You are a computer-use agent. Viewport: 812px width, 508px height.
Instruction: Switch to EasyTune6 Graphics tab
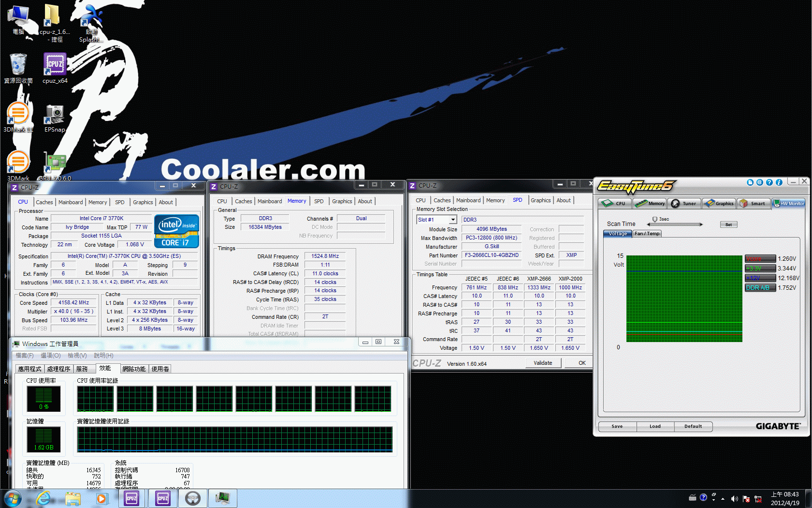(x=719, y=203)
